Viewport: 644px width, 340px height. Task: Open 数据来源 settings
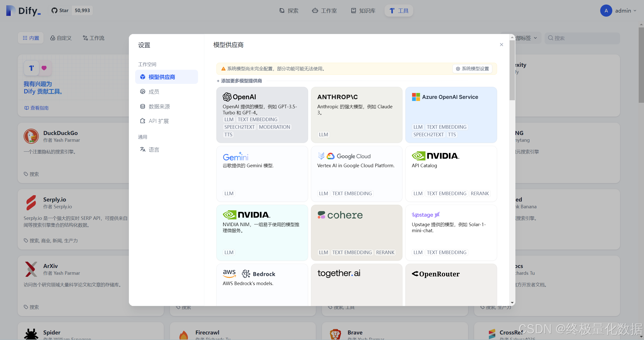click(159, 106)
